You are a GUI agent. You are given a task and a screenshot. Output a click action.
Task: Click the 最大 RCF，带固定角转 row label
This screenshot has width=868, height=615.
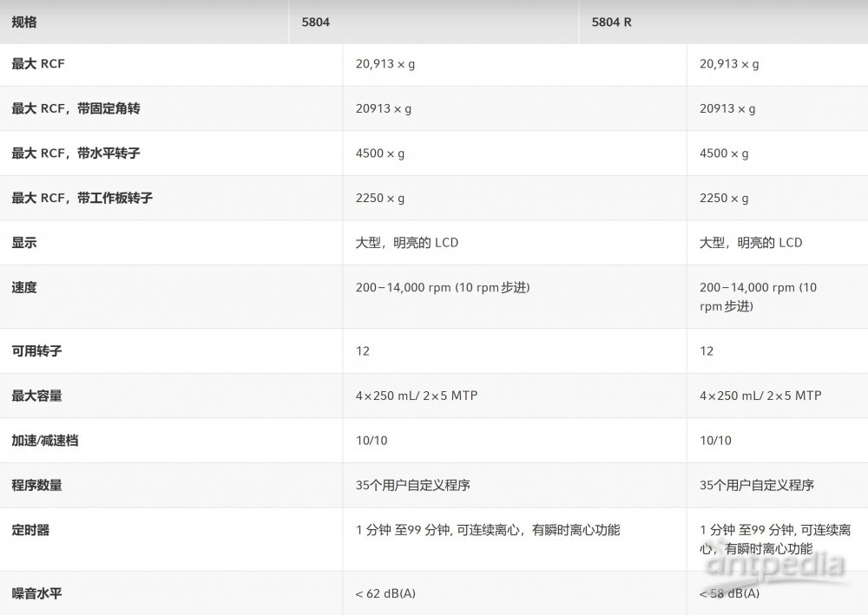pyautogui.click(x=76, y=109)
